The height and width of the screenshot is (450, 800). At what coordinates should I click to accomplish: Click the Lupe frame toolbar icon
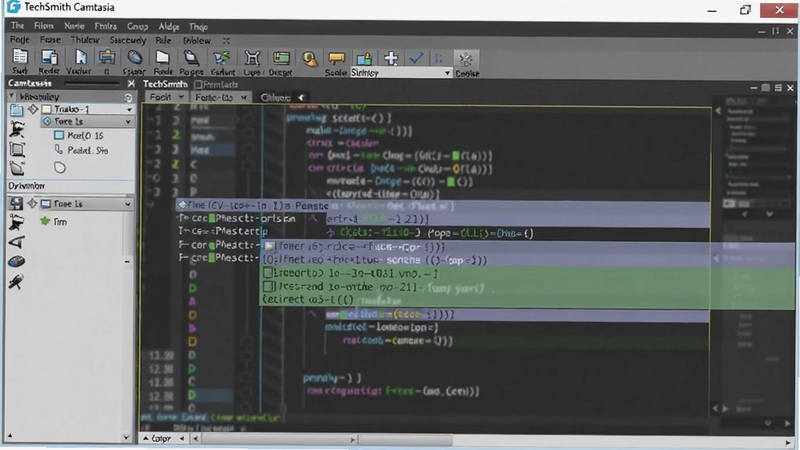[x=252, y=58]
